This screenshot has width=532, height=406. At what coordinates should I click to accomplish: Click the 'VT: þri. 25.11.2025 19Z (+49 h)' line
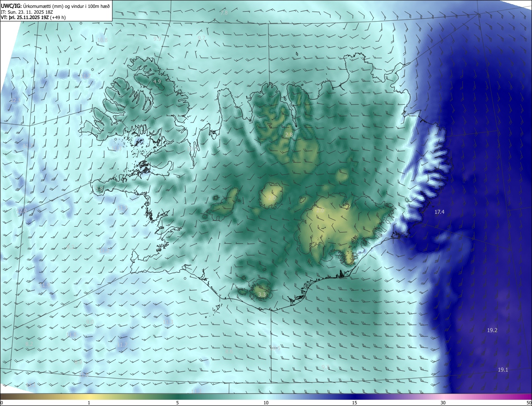[x=33, y=17]
